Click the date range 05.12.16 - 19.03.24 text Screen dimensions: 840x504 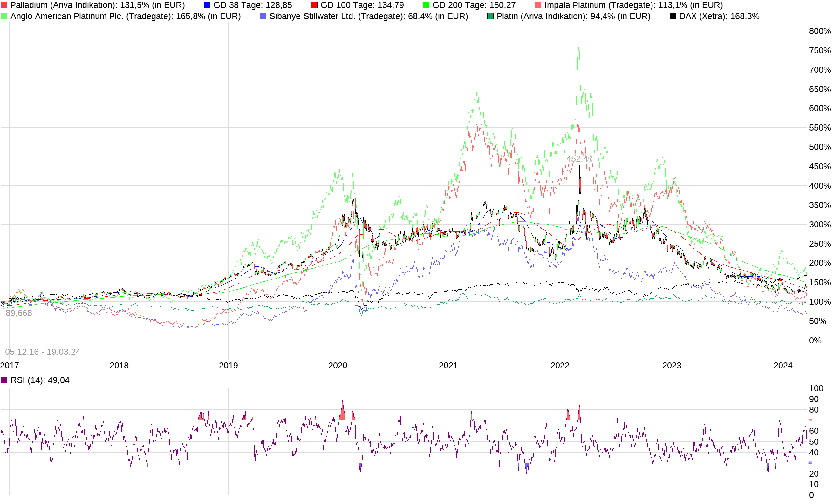coord(44,352)
